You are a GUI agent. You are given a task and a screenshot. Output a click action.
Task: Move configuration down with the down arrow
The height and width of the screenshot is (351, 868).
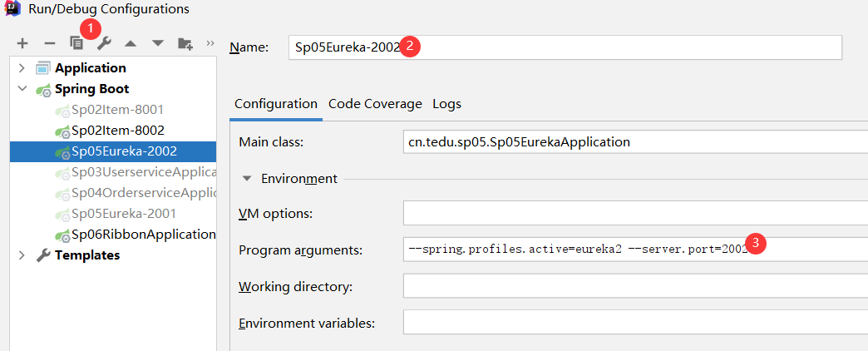(157, 43)
